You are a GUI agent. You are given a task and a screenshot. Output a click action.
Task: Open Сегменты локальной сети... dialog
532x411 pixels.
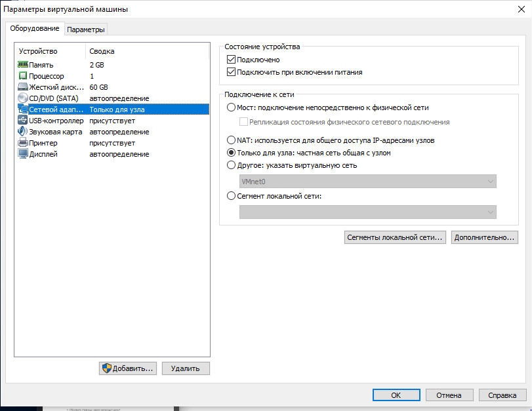395,237
